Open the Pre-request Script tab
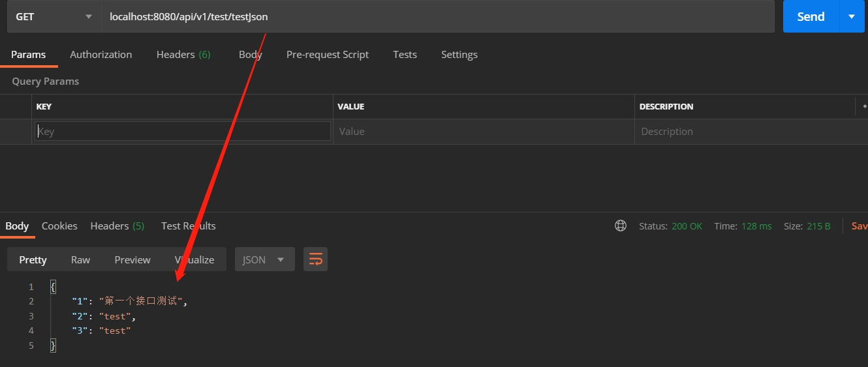868x367 pixels. (x=328, y=55)
